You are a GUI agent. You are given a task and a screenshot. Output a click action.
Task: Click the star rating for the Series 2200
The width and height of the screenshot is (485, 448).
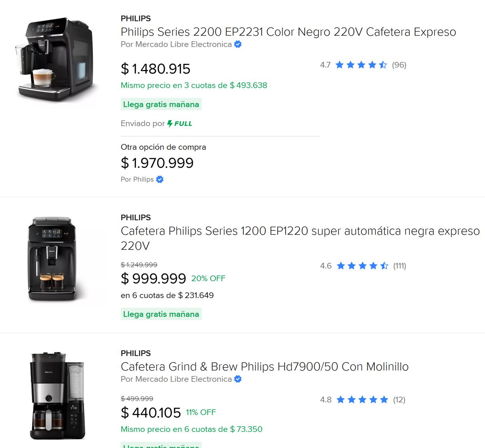(x=361, y=65)
